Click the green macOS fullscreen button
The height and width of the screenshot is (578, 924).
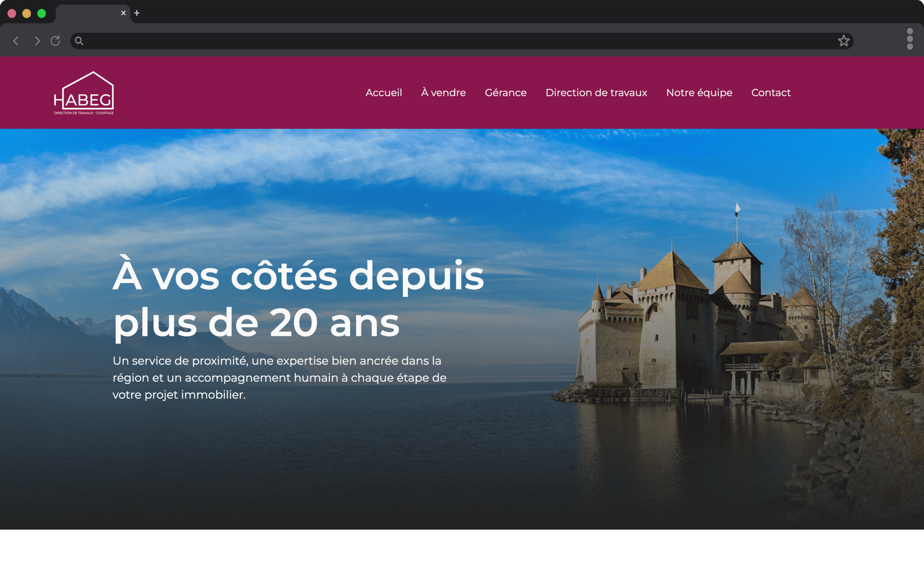[x=41, y=13]
